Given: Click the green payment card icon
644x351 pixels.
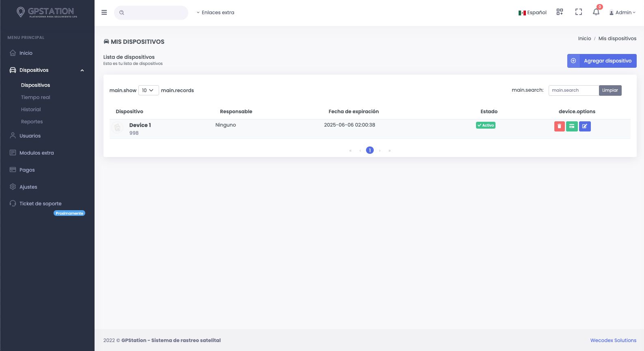Looking at the screenshot, I should [572, 126].
